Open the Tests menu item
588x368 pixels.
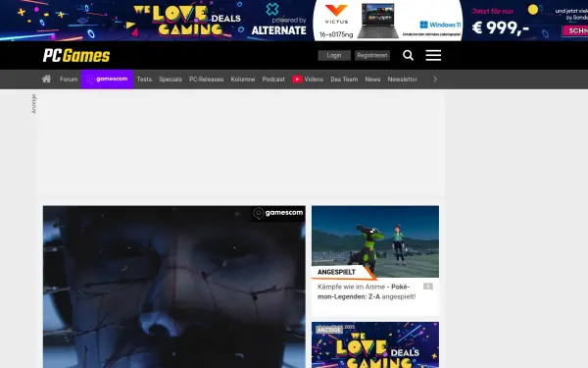[x=144, y=79]
